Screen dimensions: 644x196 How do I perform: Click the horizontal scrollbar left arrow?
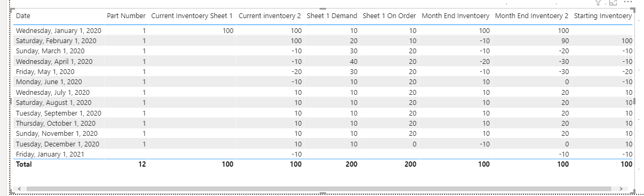(19, 189)
